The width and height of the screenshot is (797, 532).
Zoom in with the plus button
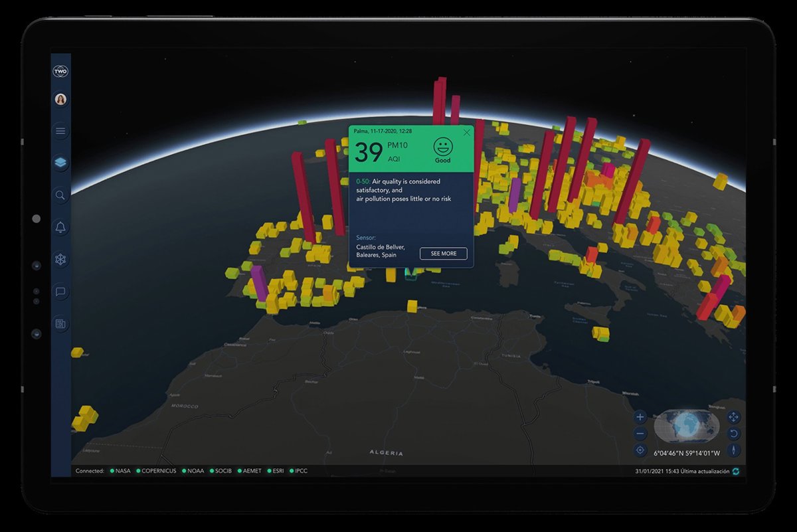pos(640,417)
